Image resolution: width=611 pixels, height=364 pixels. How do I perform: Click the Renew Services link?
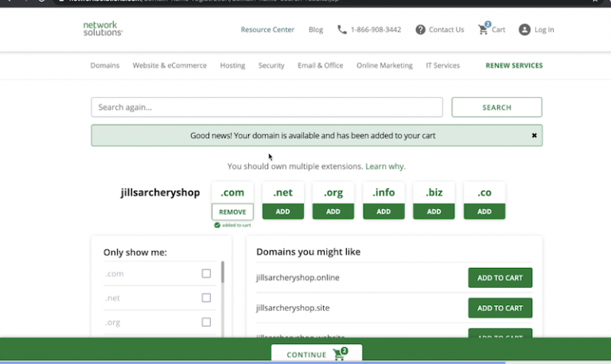(x=514, y=65)
